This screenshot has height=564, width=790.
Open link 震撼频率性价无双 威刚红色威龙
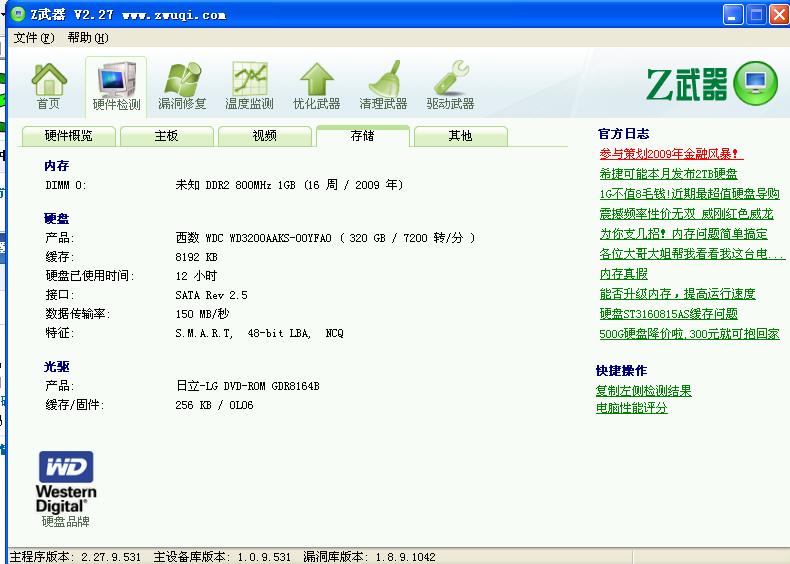pos(686,214)
